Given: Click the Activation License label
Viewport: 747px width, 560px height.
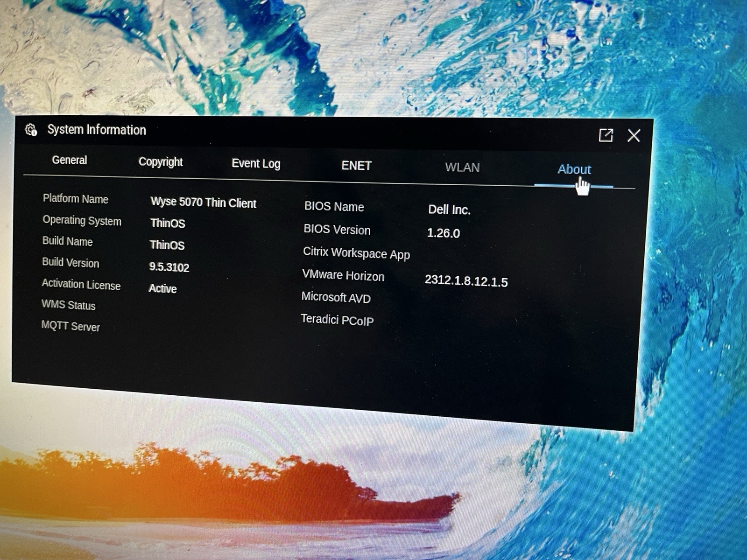Looking at the screenshot, I should tap(81, 284).
